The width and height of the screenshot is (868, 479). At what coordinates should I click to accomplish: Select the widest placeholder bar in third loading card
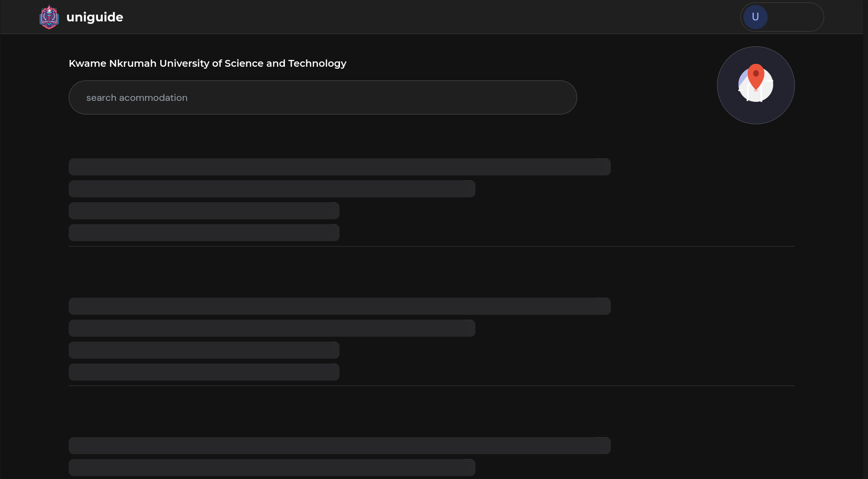point(339,445)
